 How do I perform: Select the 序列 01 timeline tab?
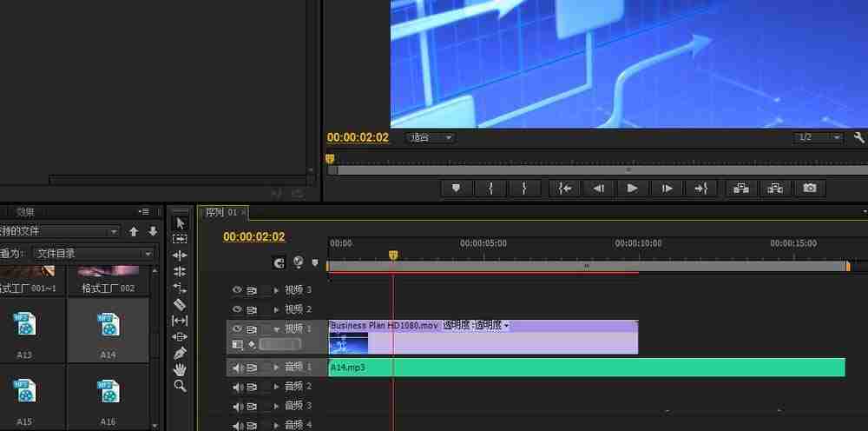pos(221,212)
